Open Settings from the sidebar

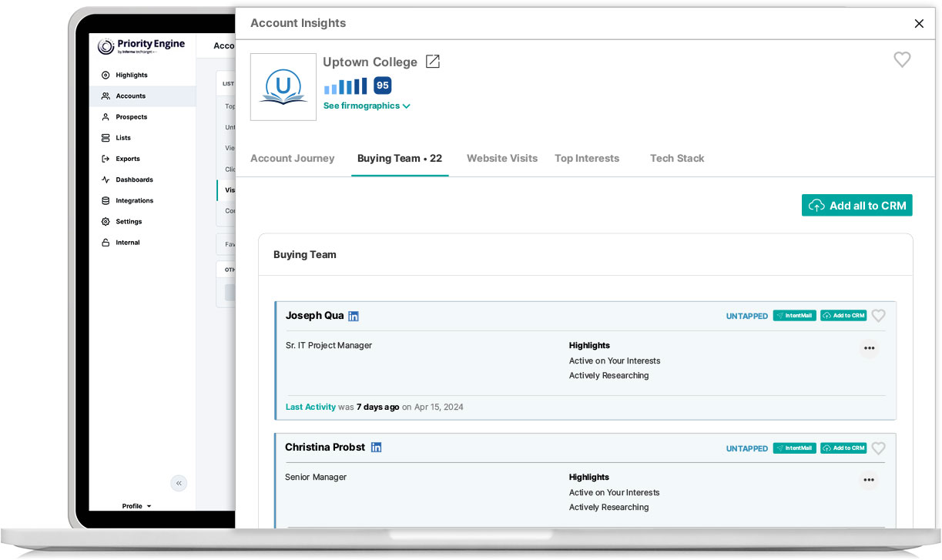[129, 221]
